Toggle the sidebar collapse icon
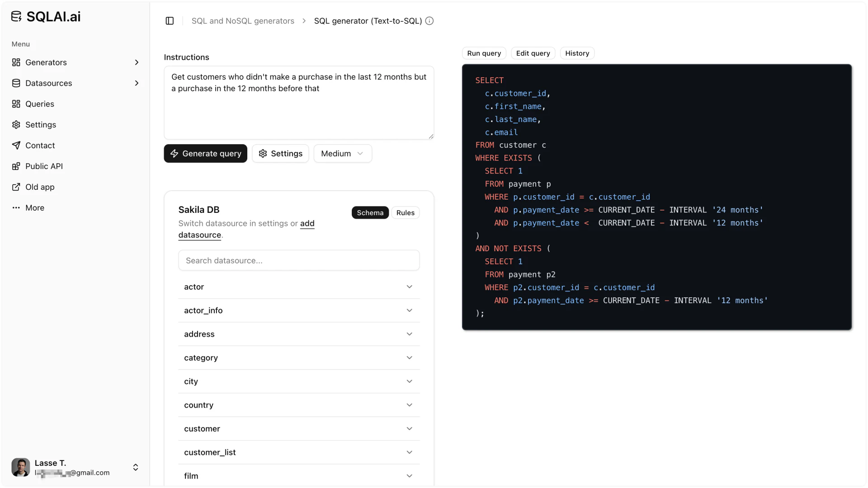The width and height of the screenshot is (868, 488). [170, 21]
